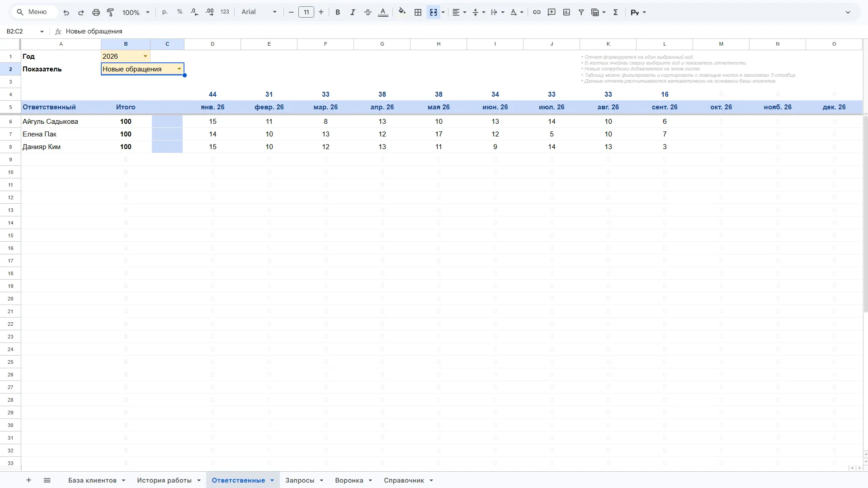Viewport: 868px width, 488px height.
Task: Open the Воронка sheet tab
Action: tap(349, 480)
